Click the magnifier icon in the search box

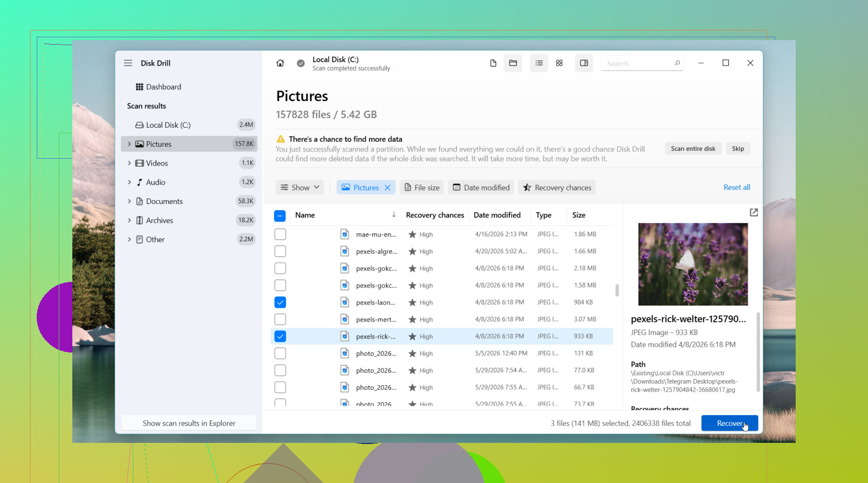tap(677, 63)
